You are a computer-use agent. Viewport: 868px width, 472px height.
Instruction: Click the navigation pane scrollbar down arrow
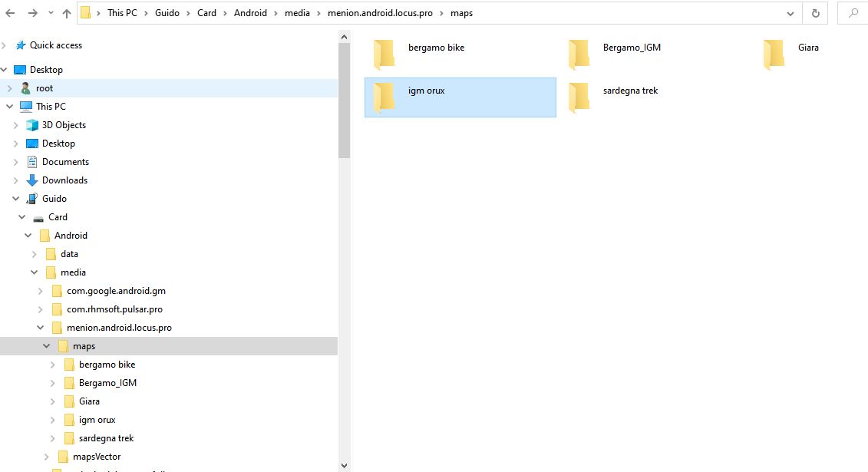[344, 465]
